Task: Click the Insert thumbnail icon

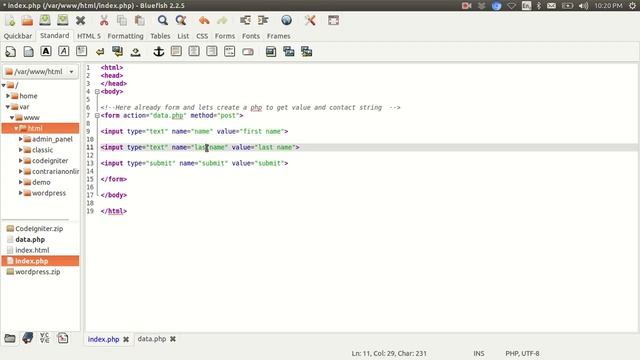Action: tap(289, 52)
